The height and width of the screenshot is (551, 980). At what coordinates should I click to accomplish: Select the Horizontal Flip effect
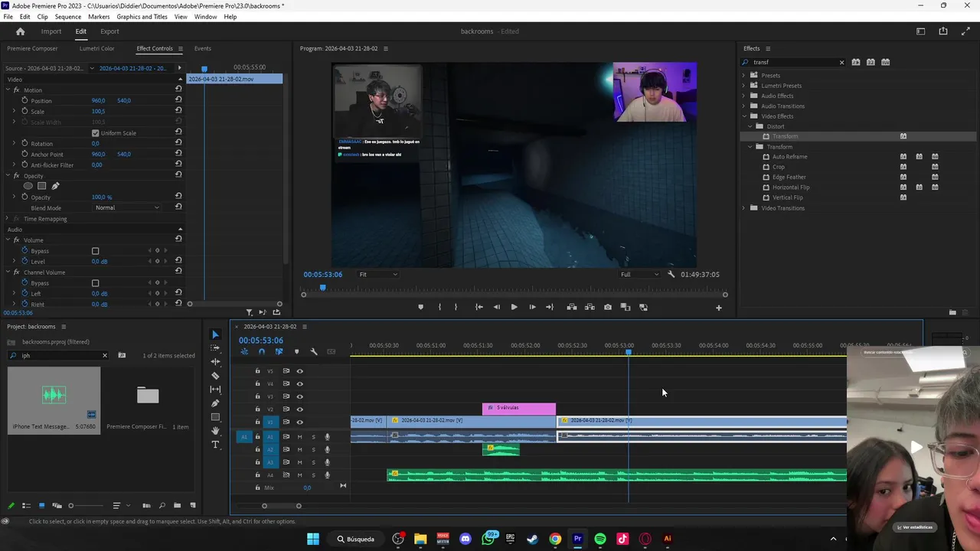point(791,187)
